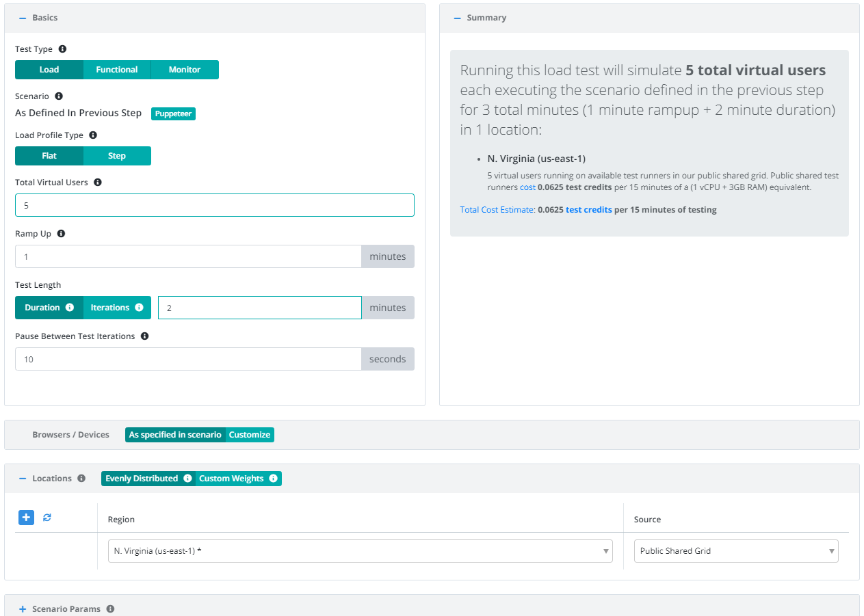The height and width of the screenshot is (616, 864).
Task: Click the info icon beside Scenario Params
Action: coord(110,609)
